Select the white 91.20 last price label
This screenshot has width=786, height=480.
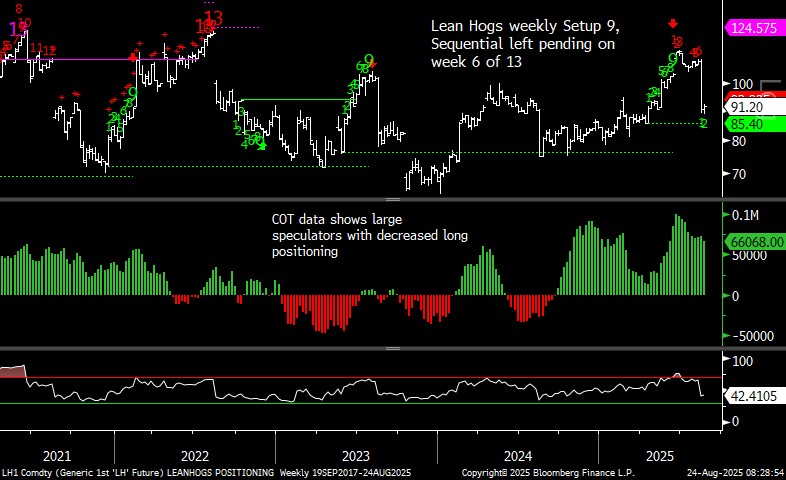[747, 107]
